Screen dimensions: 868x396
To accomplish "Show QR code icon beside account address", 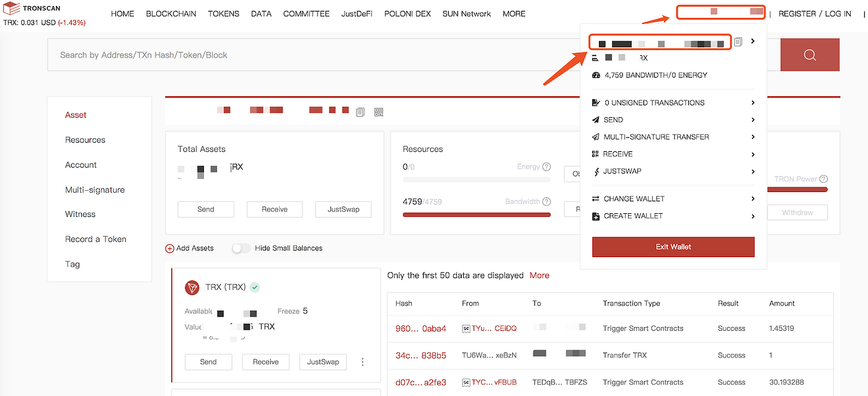I will (379, 112).
